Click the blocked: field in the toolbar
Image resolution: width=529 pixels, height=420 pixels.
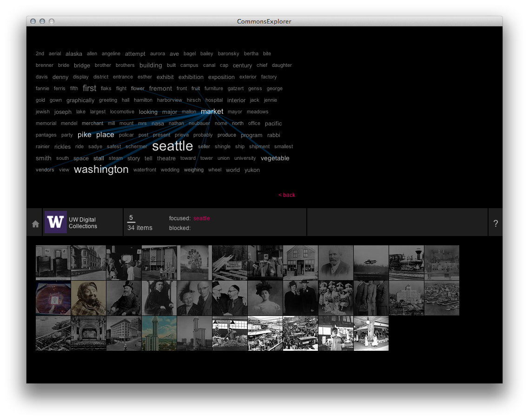pos(180,228)
